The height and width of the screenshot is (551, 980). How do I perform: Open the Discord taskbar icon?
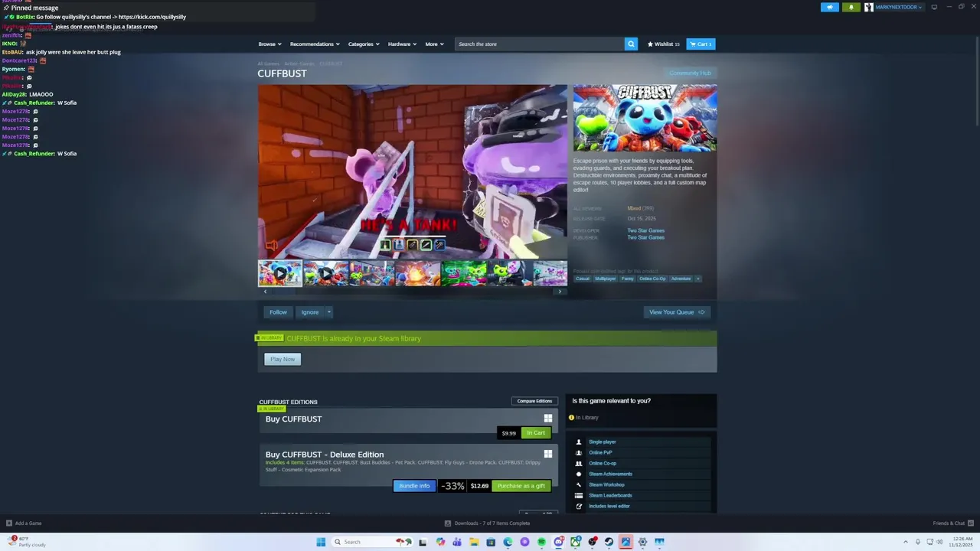559,542
